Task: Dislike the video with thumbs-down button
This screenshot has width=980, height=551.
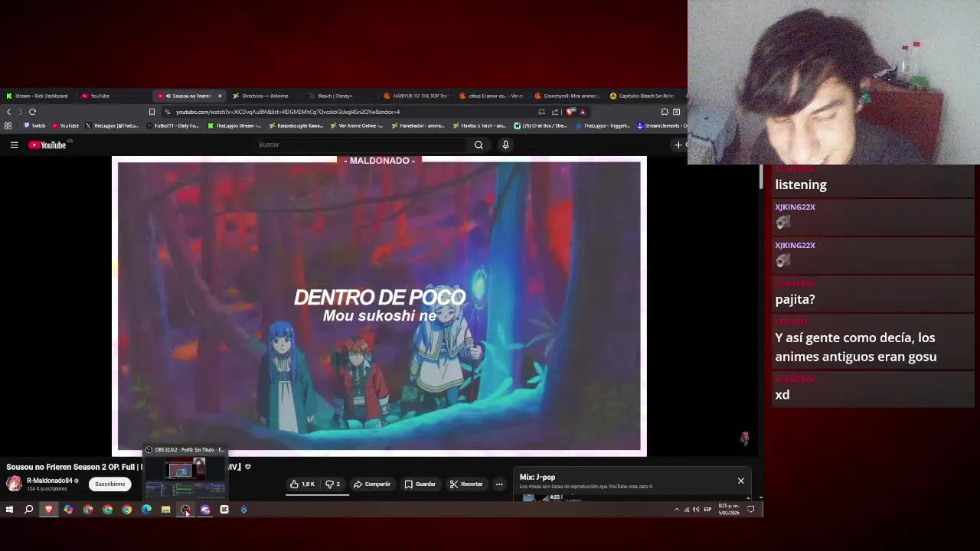Action: click(x=333, y=484)
